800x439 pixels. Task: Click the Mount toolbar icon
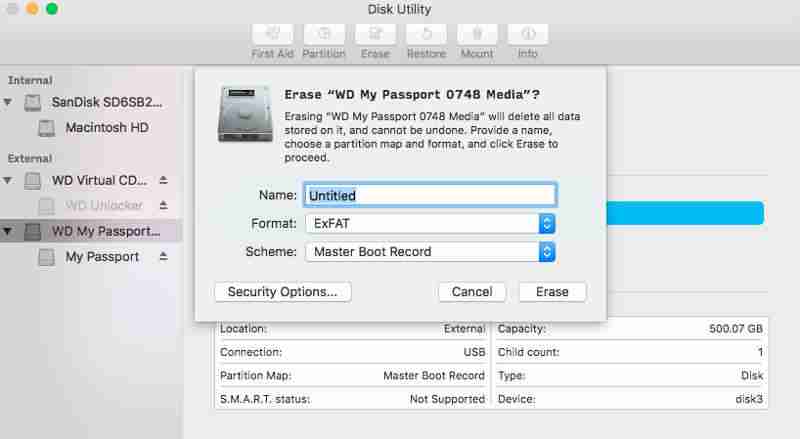(477, 34)
